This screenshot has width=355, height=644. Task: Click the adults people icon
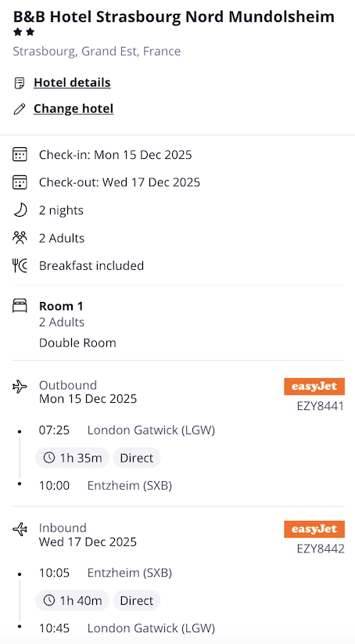[x=20, y=238]
